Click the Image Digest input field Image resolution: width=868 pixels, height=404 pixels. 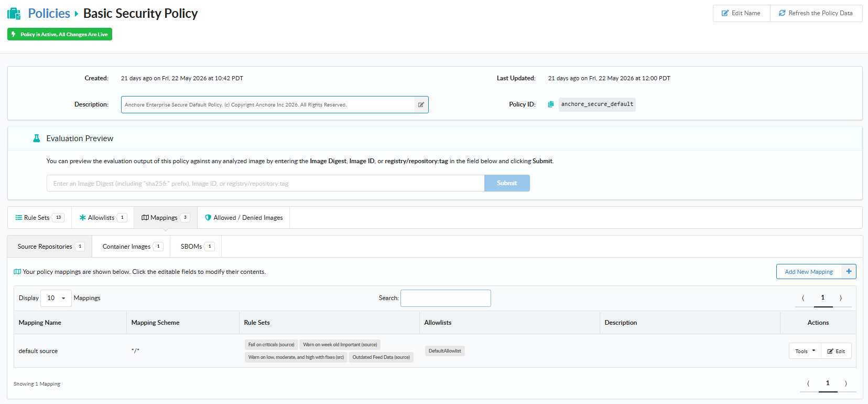point(266,183)
